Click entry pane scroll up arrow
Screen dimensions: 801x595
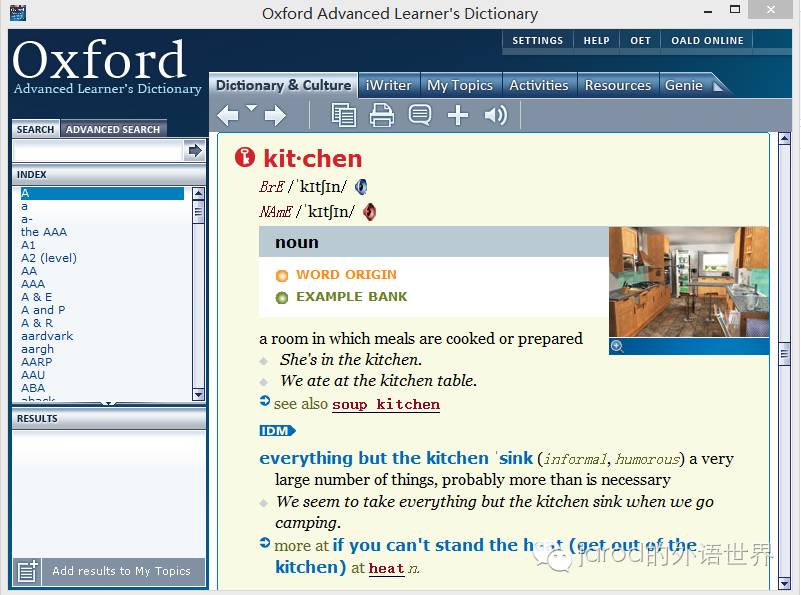pos(784,138)
